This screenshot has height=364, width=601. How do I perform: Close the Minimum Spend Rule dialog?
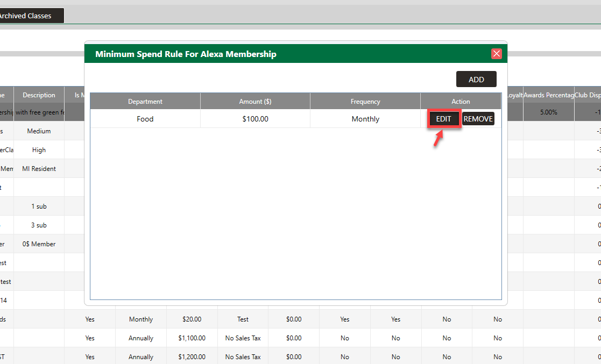click(x=496, y=54)
